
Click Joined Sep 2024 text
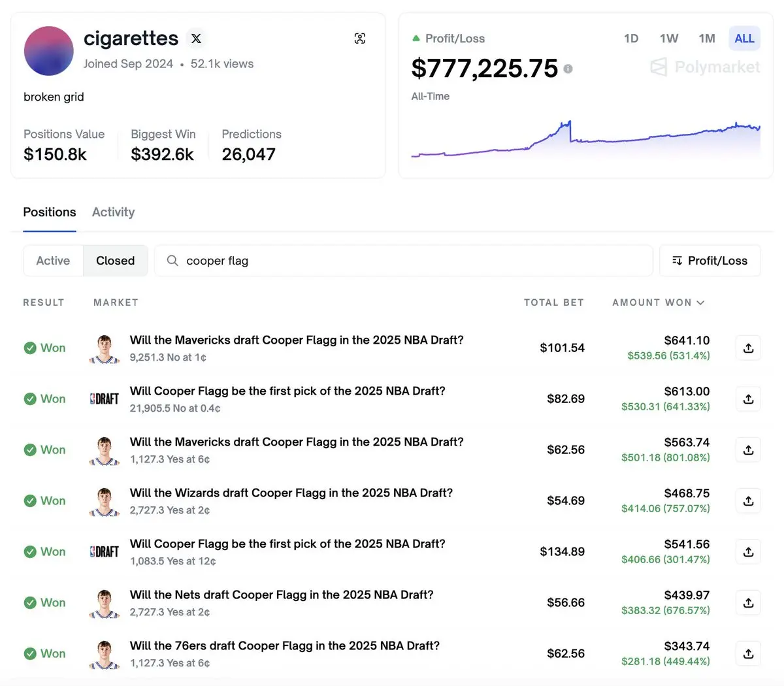pos(128,64)
